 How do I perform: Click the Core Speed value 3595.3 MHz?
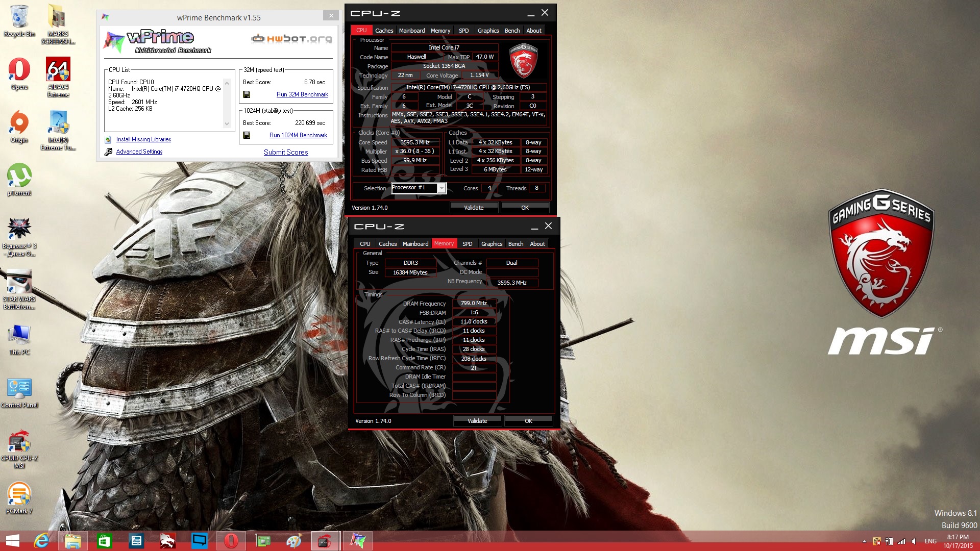pyautogui.click(x=415, y=142)
